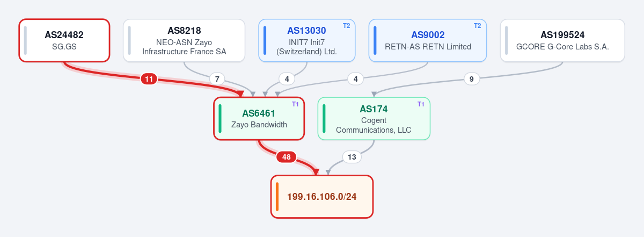This screenshot has width=644, height=237.
Task: Click the edge badge labeled 9
Action: click(471, 79)
